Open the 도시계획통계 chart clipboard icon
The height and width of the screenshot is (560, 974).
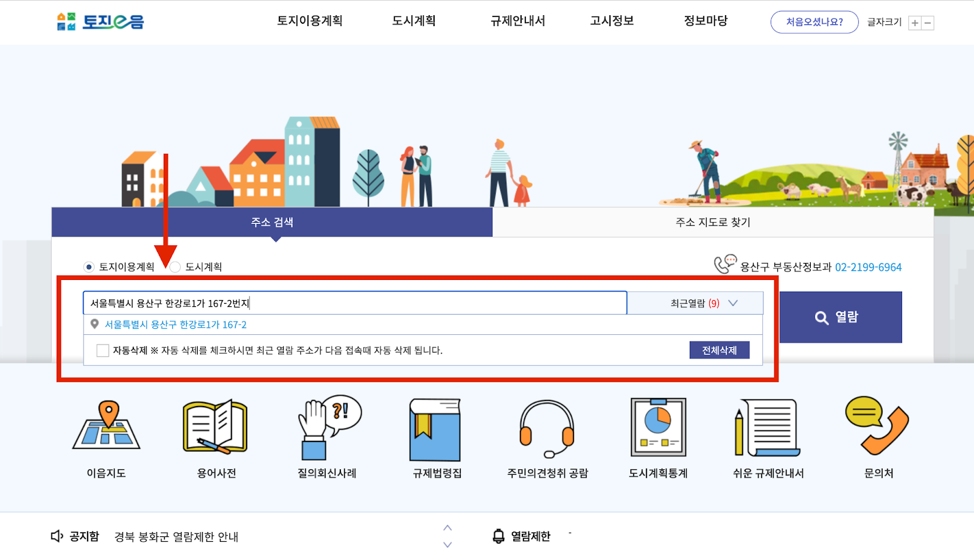tap(658, 427)
